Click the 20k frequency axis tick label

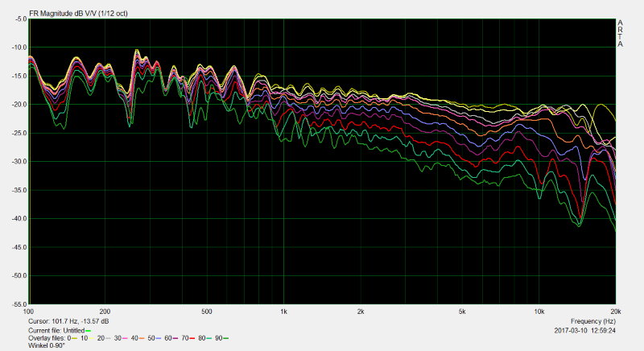coord(615,311)
